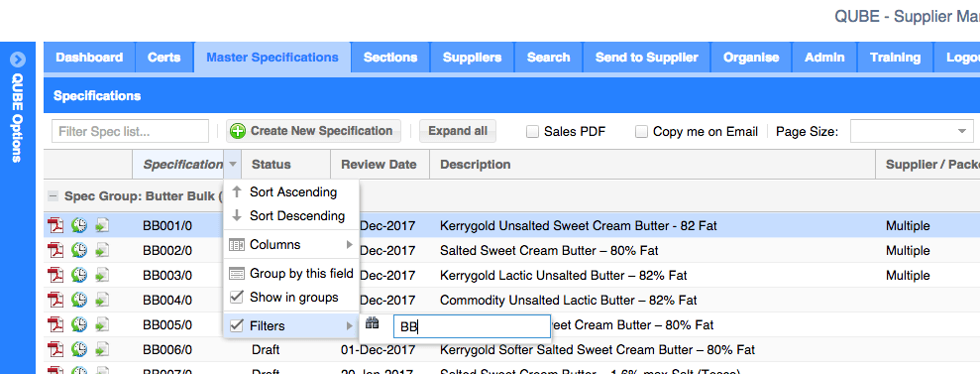Expand QUBE Options sidebar arrow icon
This screenshot has width=980, height=374.
click(x=18, y=60)
